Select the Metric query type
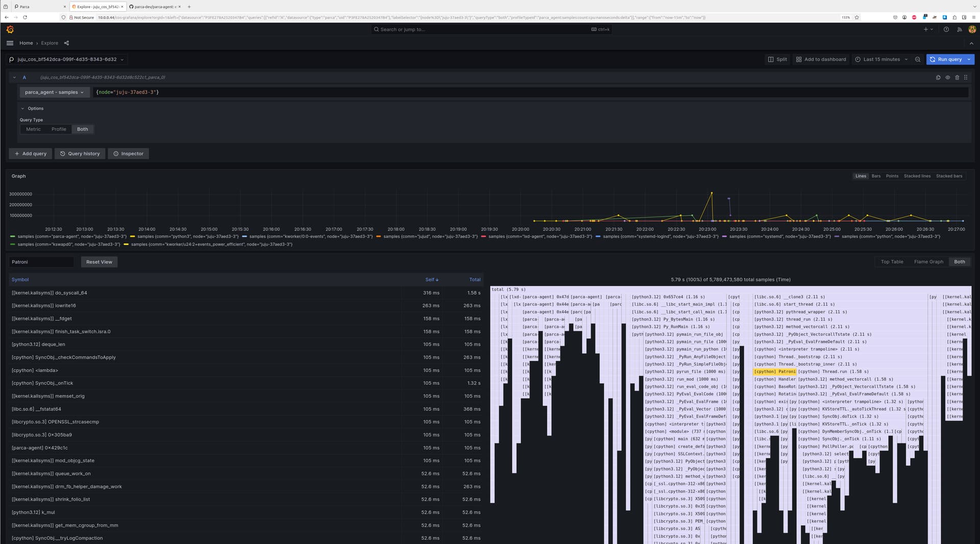This screenshot has height=544, width=980. click(x=33, y=129)
